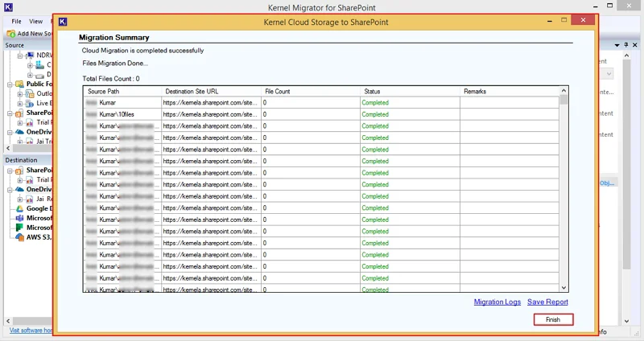Click the summary table scroll down arrow

pyautogui.click(x=564, y=288)
